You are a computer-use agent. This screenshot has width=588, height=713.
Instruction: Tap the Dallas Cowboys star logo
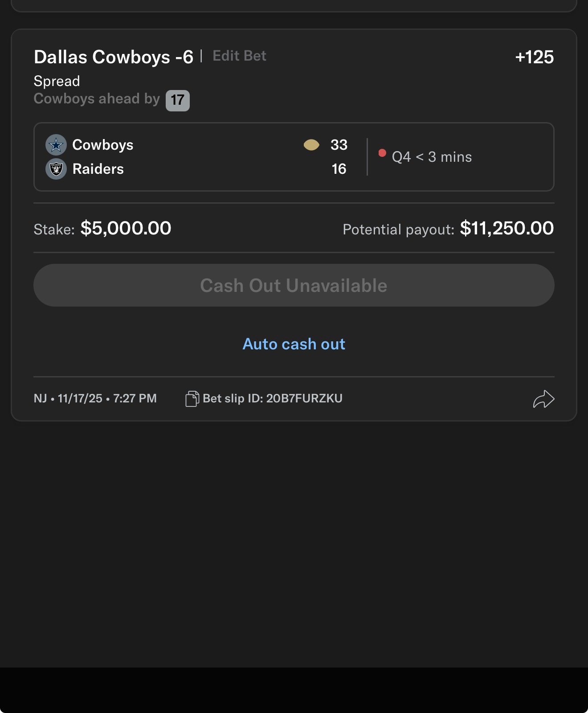pos(56,145)
